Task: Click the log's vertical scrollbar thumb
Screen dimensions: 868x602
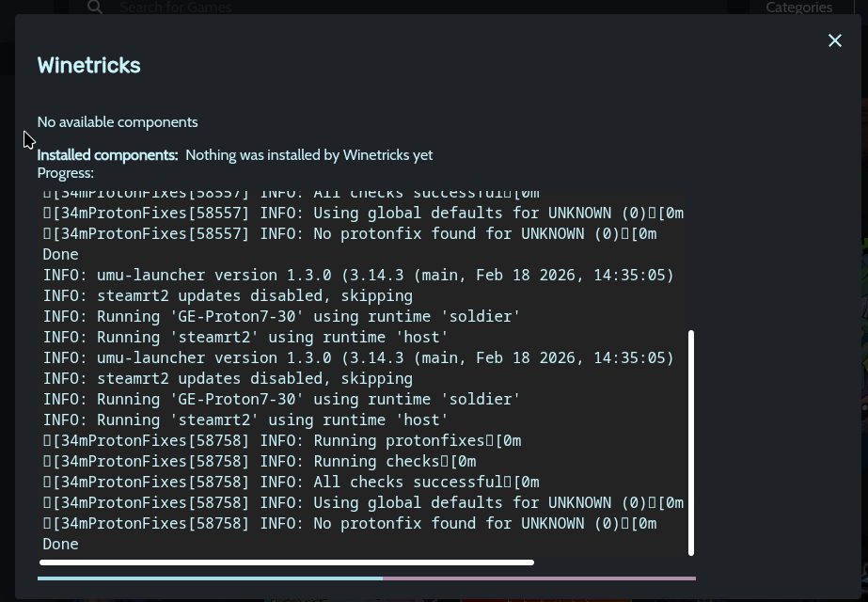Action: click(x=691, y=442)
